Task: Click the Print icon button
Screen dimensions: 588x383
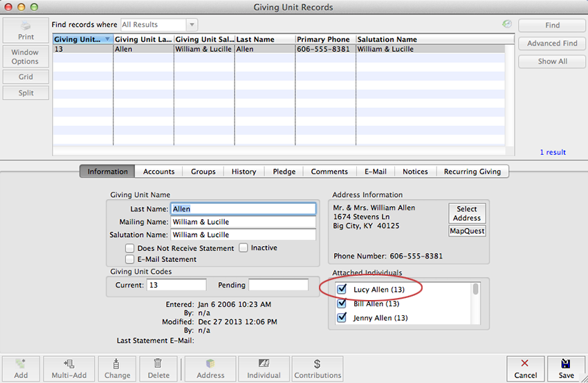Action: 26,31
